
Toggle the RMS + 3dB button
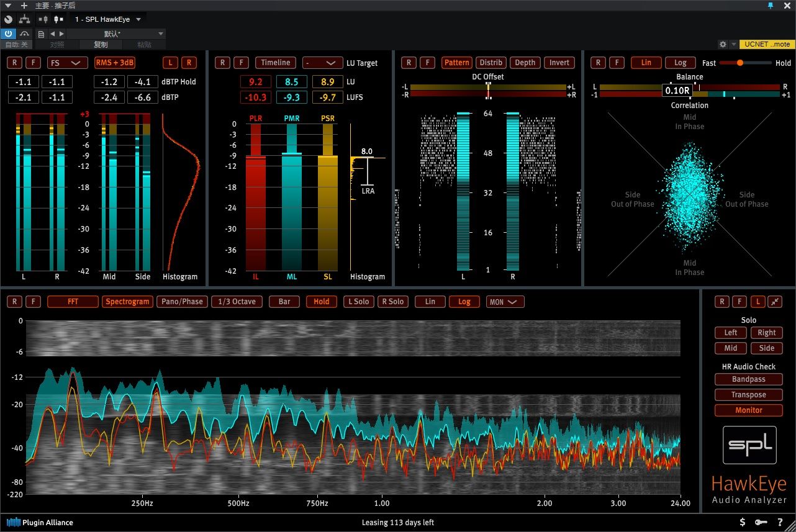click(x=115, y=63)
